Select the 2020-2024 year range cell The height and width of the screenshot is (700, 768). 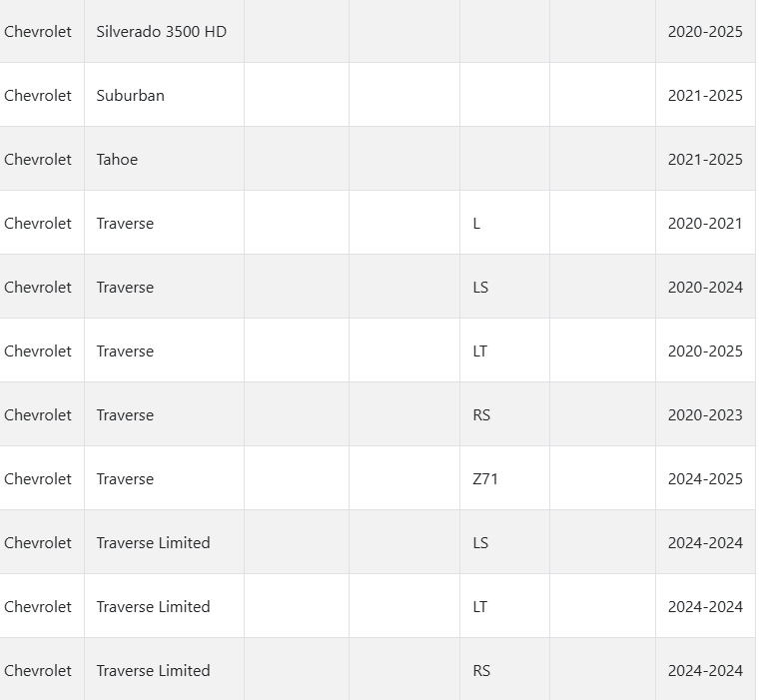[x=705, y=288]
